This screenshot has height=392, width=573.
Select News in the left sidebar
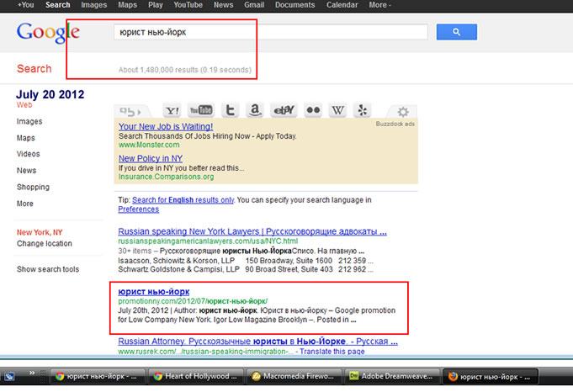click(x=26, y=170)
